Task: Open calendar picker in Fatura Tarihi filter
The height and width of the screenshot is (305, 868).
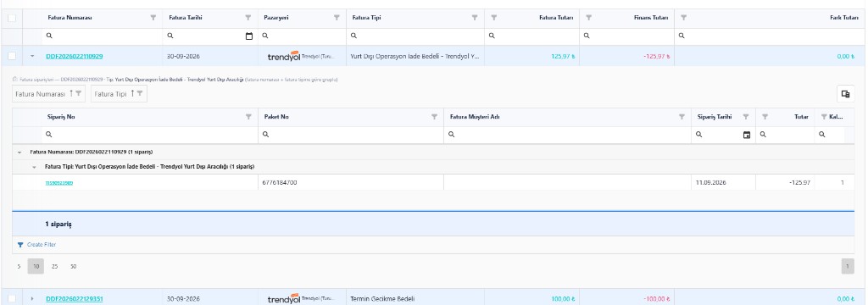Action: pyautogui.click(x=249, y=36)
